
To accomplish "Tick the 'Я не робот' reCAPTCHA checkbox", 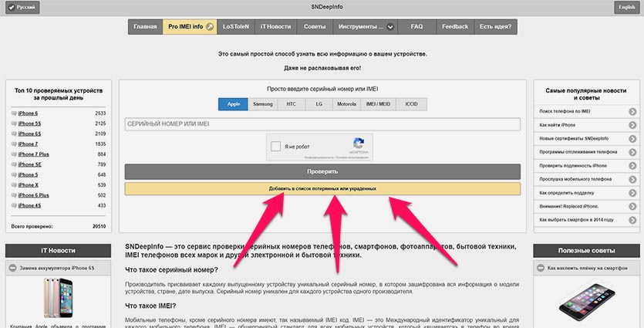I will pyautogui.click(x=276, y=147).
